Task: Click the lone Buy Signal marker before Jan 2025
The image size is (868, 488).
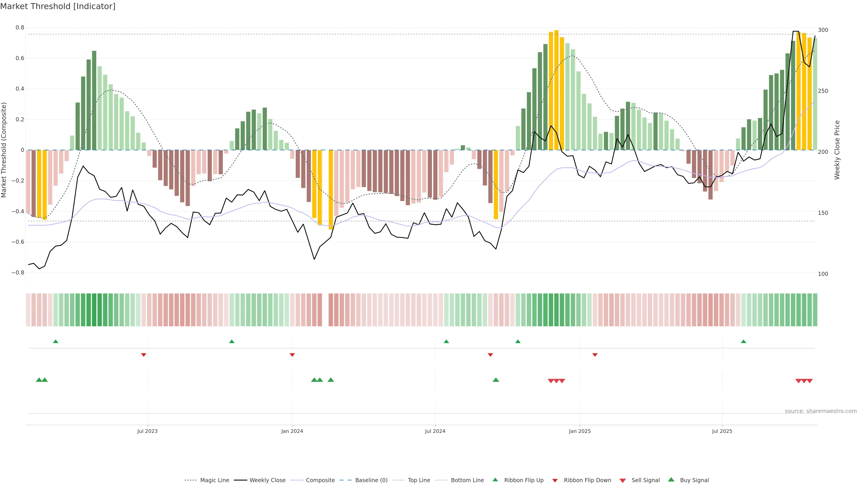Action: 496,380
